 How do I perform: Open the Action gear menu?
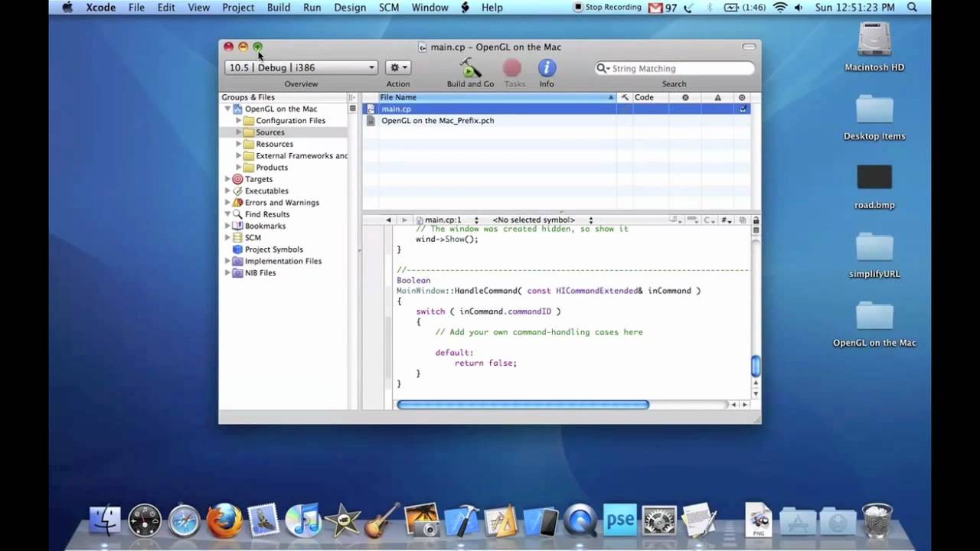pyautogui.click(x=397, y=67)
